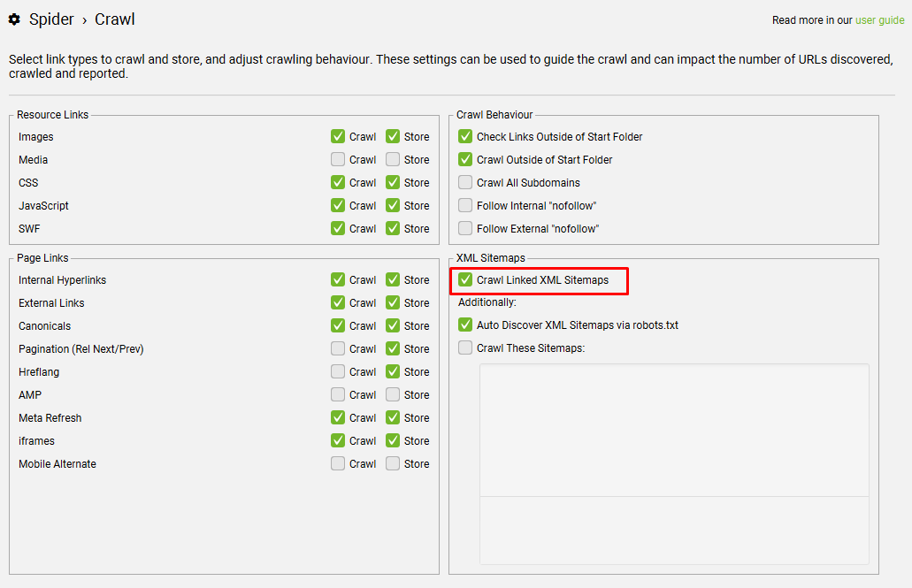
Task: Enable Crawl for Pagination Rel Next/Prev
Action: coord(338,348)
